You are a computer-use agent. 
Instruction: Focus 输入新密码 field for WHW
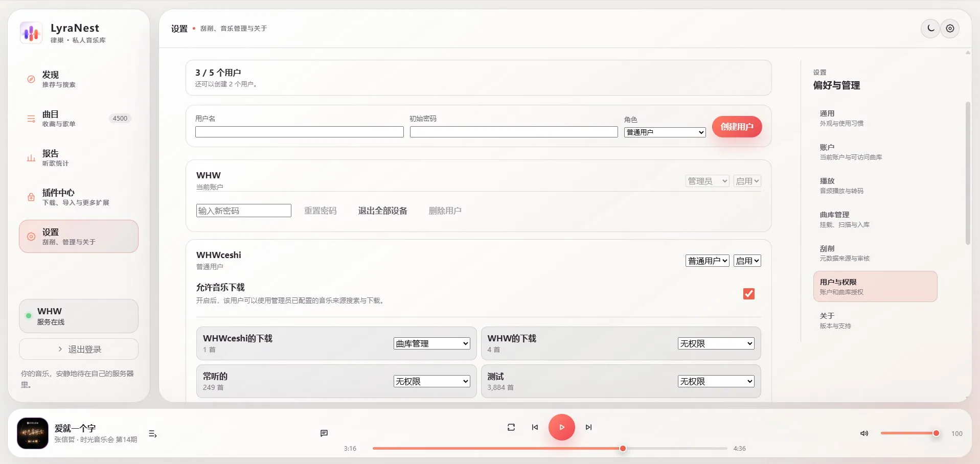point(244,211)
